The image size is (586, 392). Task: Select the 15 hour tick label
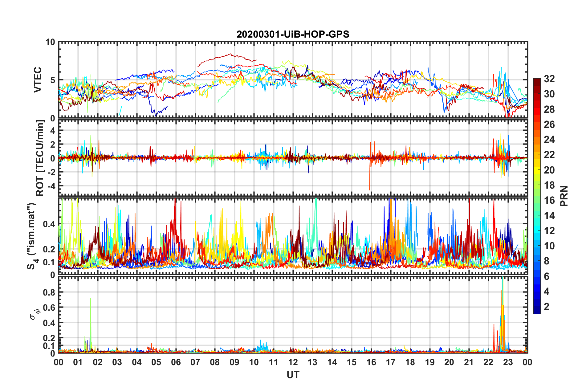(352, 362)
